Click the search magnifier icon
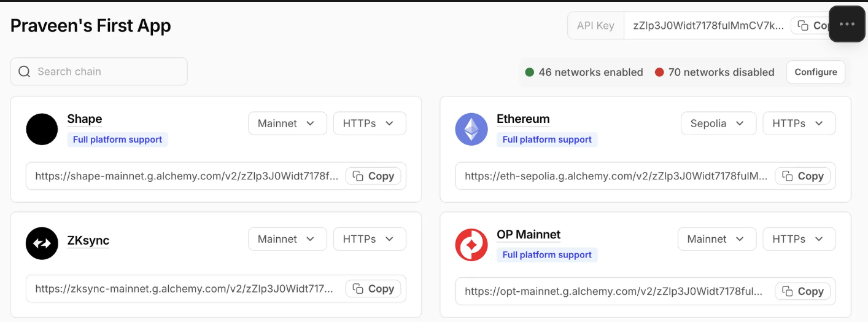Image resolution: width=868 pixels, height=322 pixels. point(25,72)
